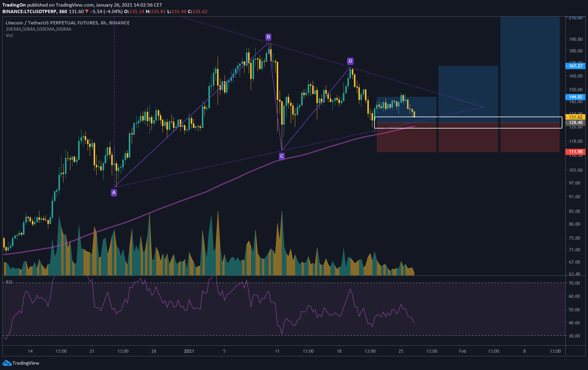Click the close value C:131.62
Screen dimensions: 588x370
(x=198, y=11)
